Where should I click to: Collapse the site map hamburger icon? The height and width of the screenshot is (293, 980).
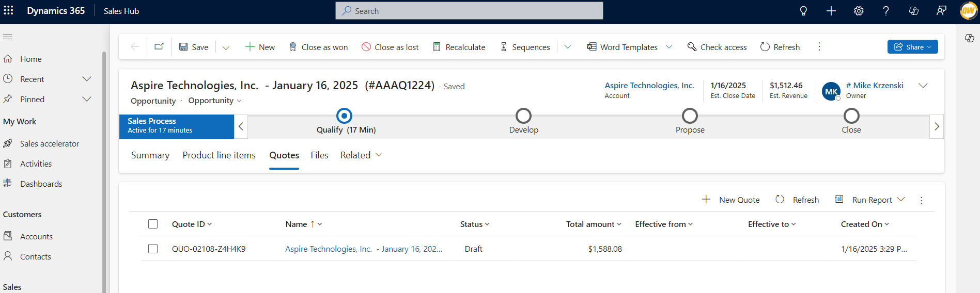(8, 37)
